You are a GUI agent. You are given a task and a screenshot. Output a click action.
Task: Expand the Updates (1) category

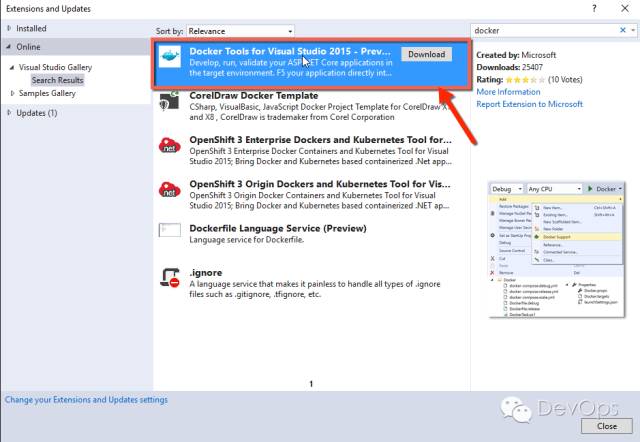coord(9,113)
